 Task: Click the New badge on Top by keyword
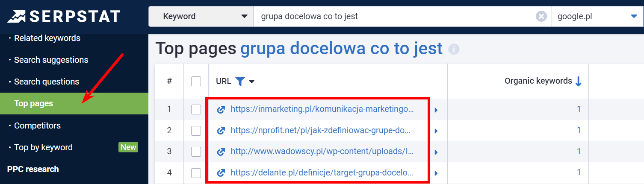click(128, 147)
